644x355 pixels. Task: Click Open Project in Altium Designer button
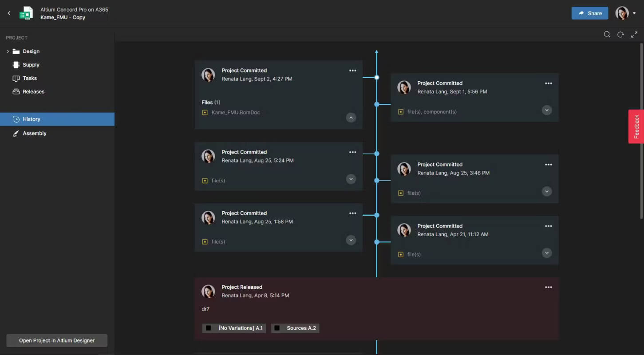point(57,340)
